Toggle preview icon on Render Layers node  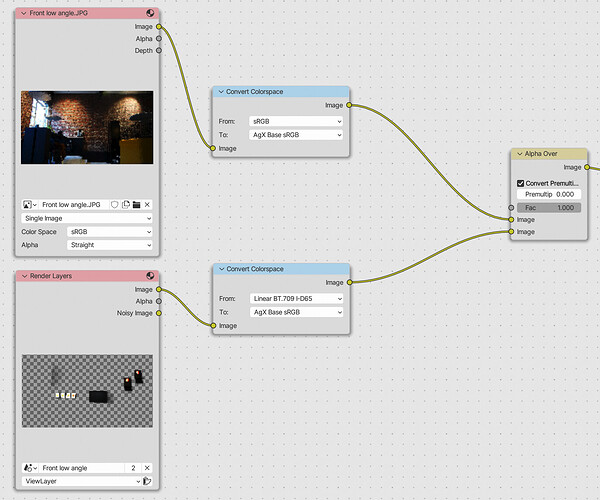pos(150,275)
